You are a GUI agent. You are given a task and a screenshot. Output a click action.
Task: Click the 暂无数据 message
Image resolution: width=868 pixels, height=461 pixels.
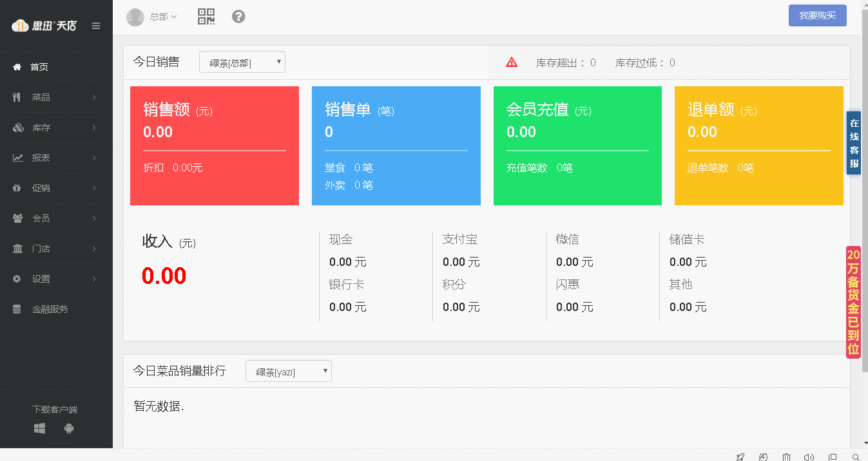coord(159,406)
